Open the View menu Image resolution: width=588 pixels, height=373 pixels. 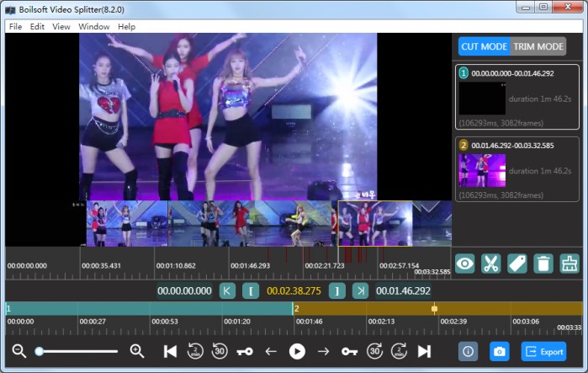pyautogui.click(x=61, y=27)
